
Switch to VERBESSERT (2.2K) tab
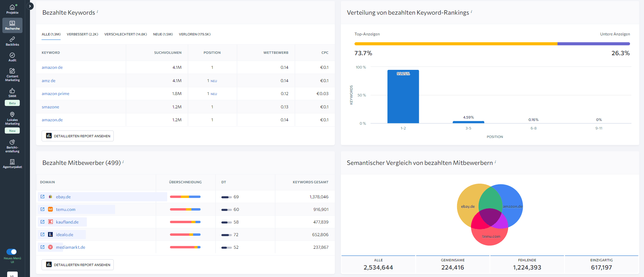[82, 34]
